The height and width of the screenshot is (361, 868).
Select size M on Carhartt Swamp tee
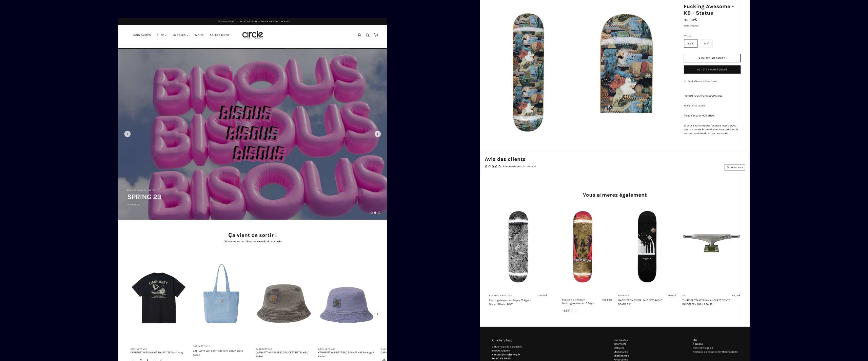tap(141, 359)
